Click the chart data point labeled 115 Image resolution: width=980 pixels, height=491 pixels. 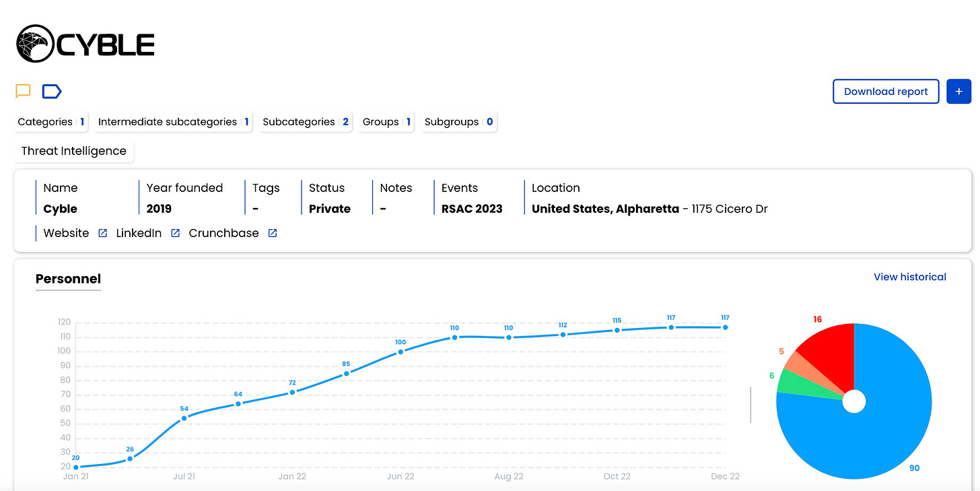(617, 330)
